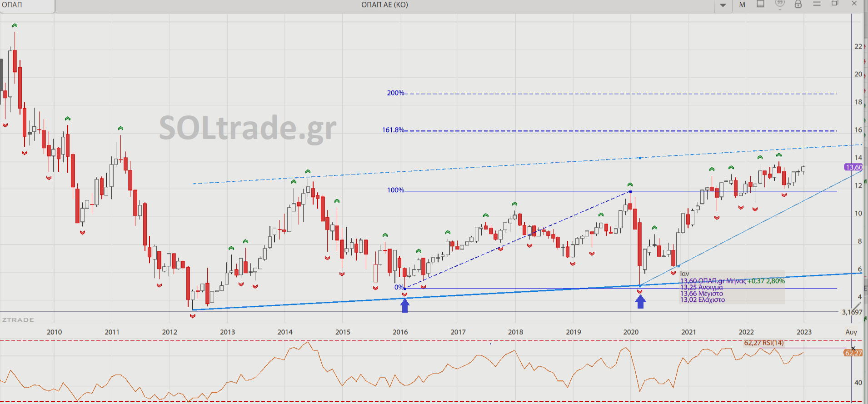Click the restore window icon
The width and height of the screenshot is (868, 404).
[835, 3]
